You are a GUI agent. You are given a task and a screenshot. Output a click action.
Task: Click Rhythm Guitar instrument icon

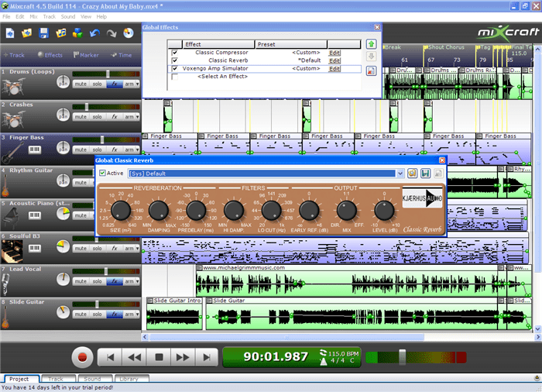pos(5,185)
